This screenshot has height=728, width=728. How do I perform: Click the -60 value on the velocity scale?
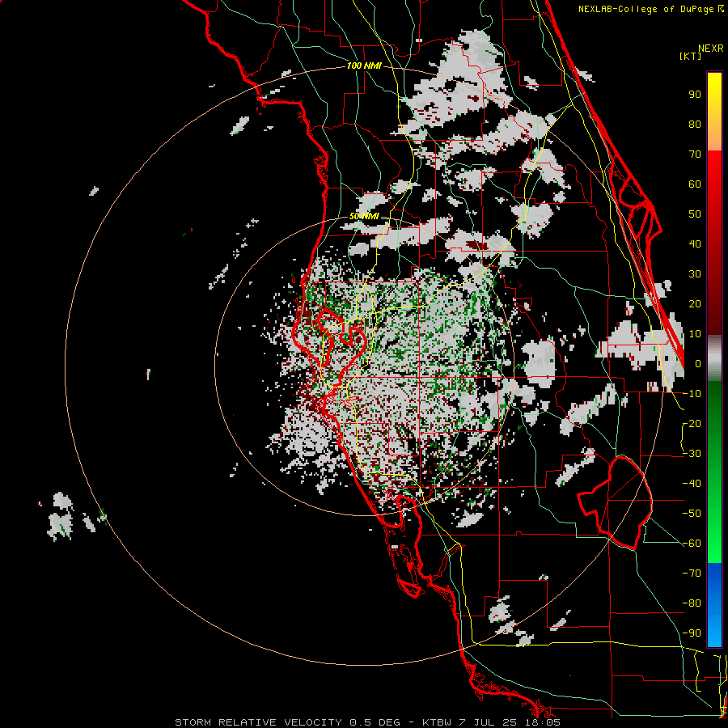[692, 544]
